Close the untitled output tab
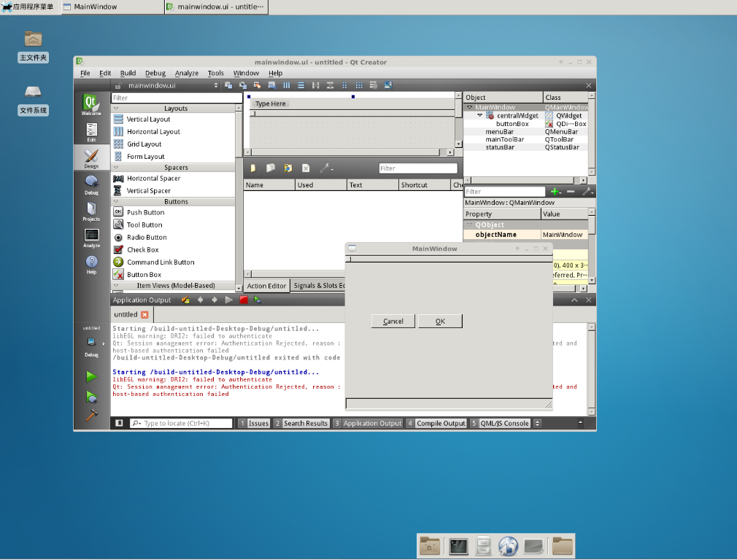 144,315
